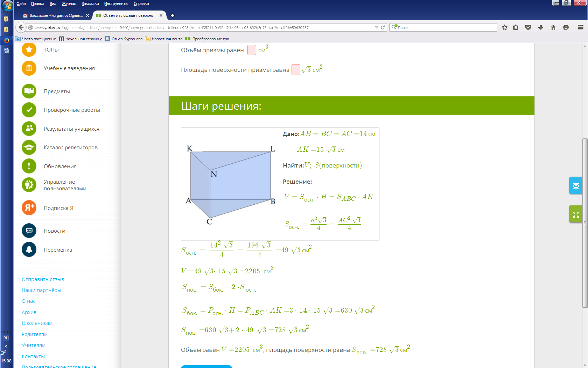This screenshot has width=588, height=368.
Task: Open the Родителям link
Action: click(x=35, y=334)
